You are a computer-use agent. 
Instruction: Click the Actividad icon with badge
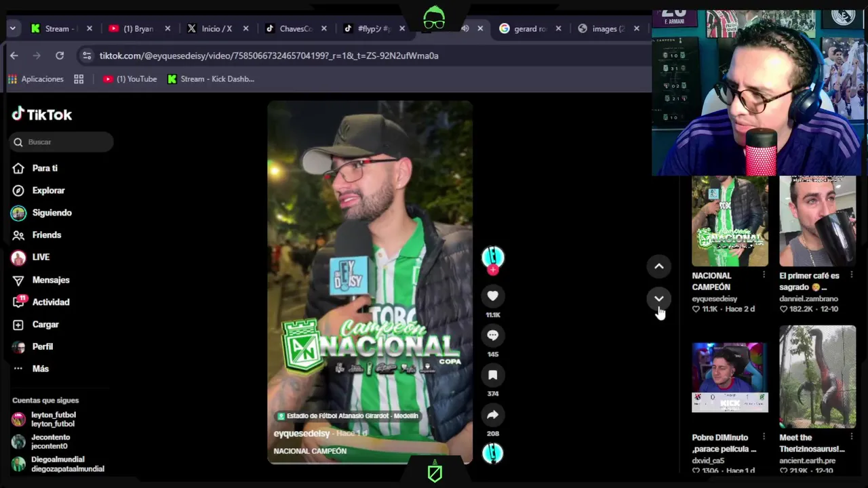[19, 302]
